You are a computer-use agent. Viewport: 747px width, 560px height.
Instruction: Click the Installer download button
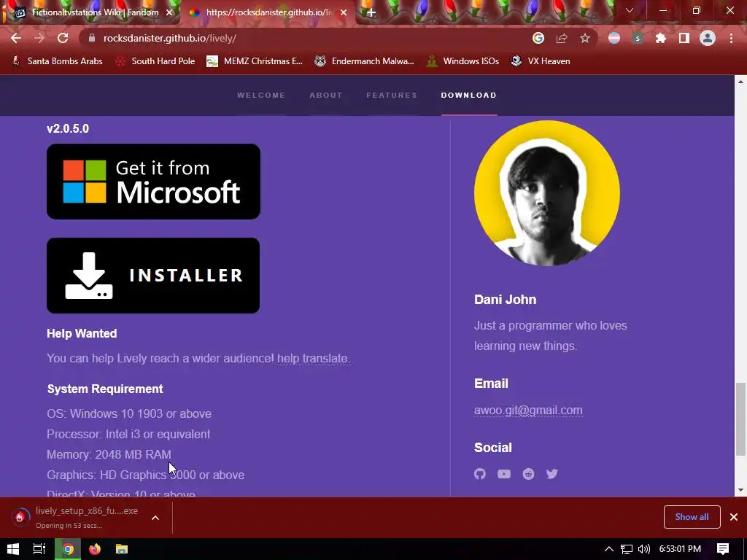[x=153, y=276]
